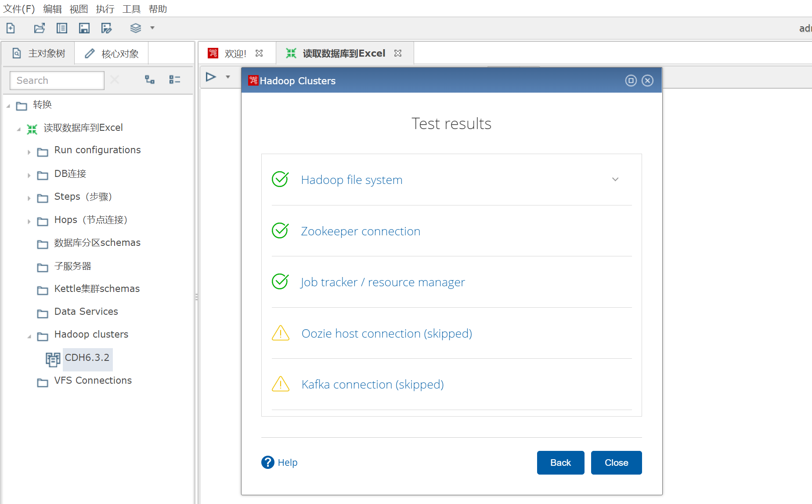Select the list view icon near the search bar

[174, 80]
